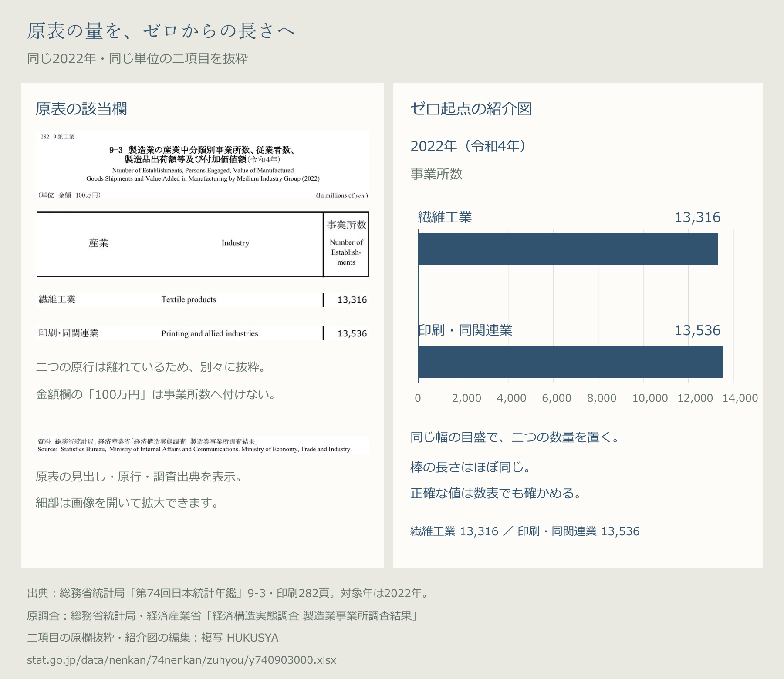Click the note 二つの原行は離れているため、別々に抜粋。
784x679 pixels.
click(x=151, y=367)
